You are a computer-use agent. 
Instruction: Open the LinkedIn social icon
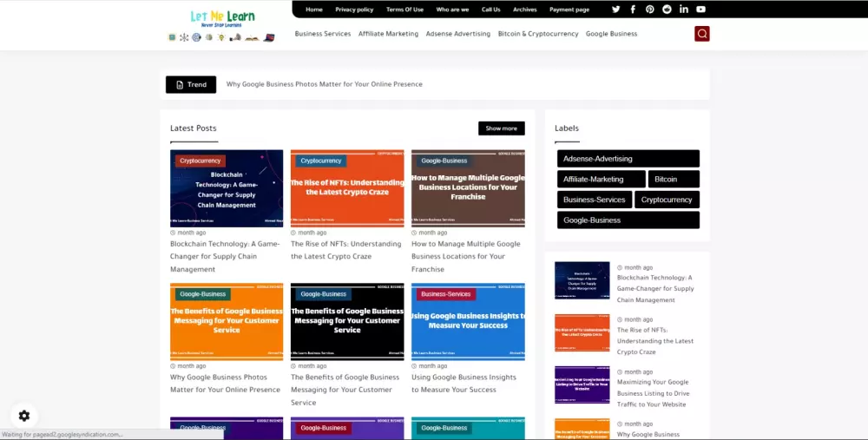pos(684,10)
